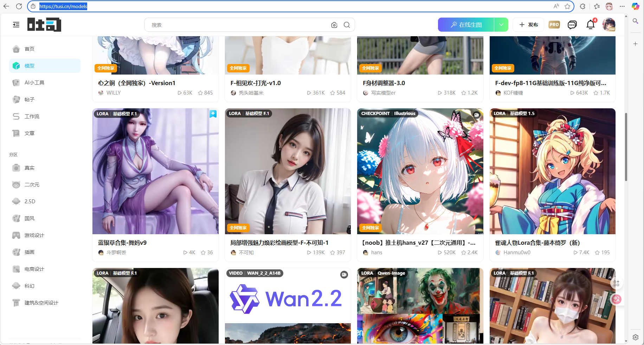This screenshot has width=644, height=345.
Task: Toggle bookmark badge on 蓝银草合集 card
Action: tap(213, 114)
